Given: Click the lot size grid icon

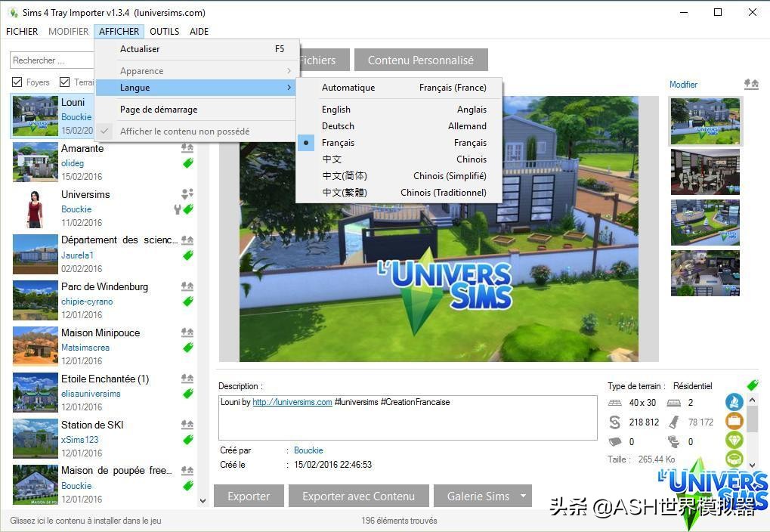Looking at the screenshot, I should [x=615, y=403].
